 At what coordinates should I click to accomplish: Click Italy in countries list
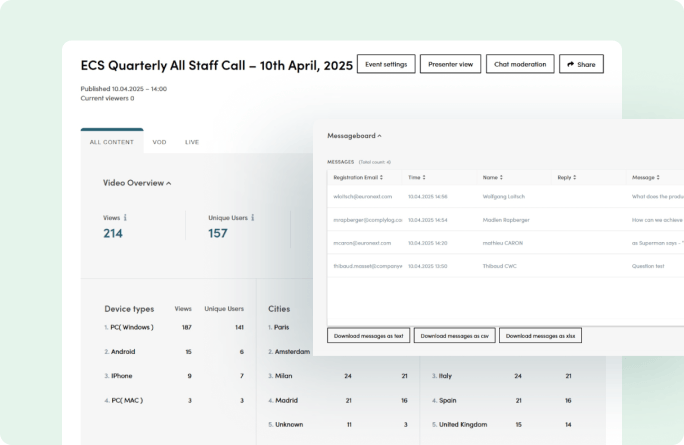445,376
